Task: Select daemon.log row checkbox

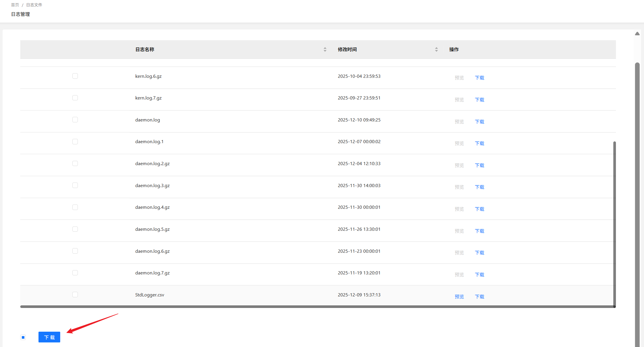Action: tap(75, 120)
